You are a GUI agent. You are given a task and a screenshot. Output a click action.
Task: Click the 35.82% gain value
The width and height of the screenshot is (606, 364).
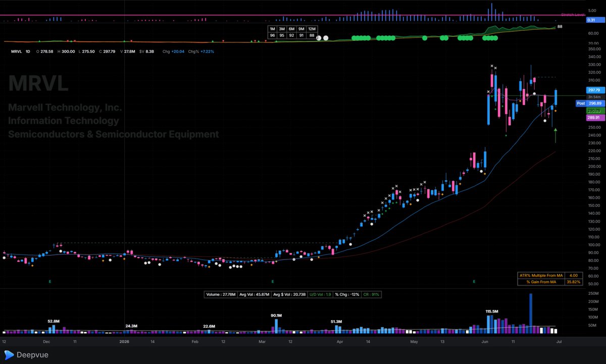[573, 281]
